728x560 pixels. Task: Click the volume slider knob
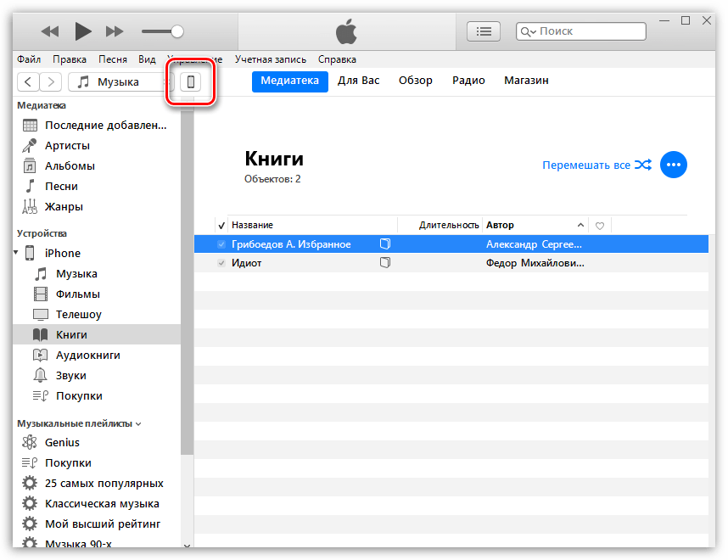(176, 31)
